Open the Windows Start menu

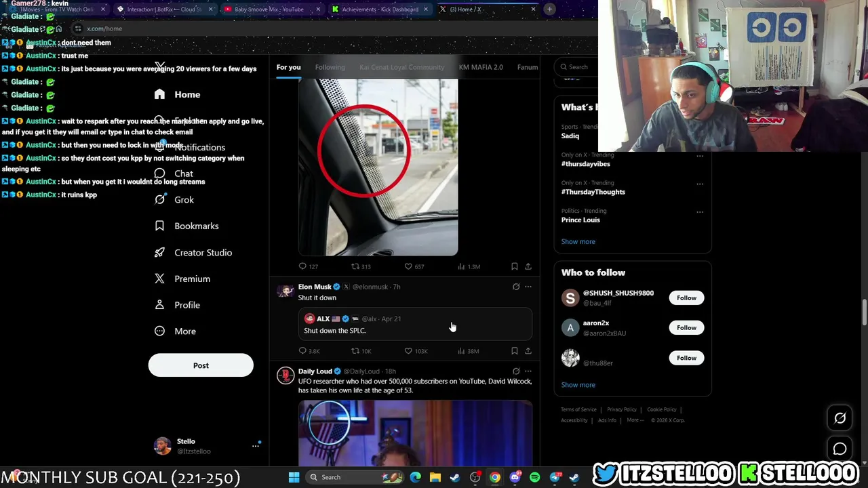click(294, 477)
